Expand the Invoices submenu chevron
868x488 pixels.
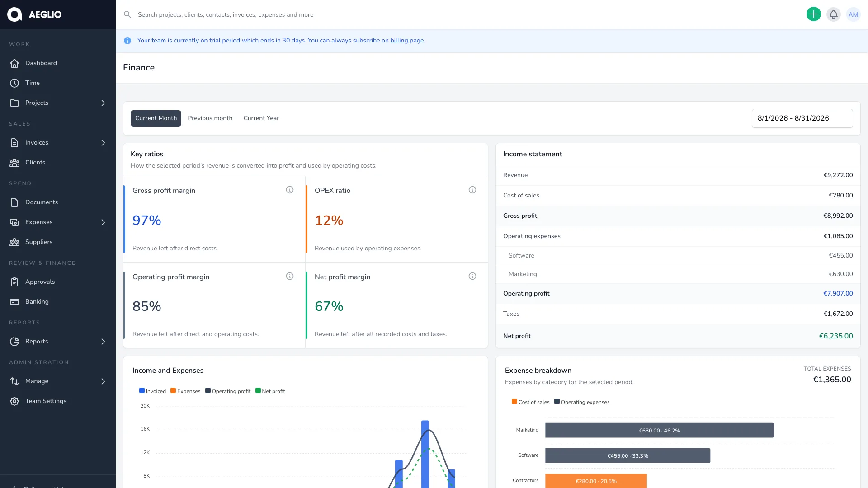click(103, 143)
